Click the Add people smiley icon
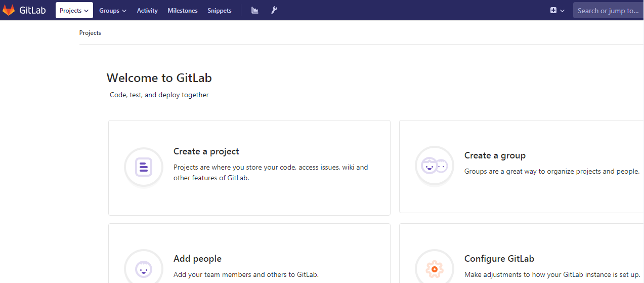Viewport: 644px width, 283px height. pos(144,268)
